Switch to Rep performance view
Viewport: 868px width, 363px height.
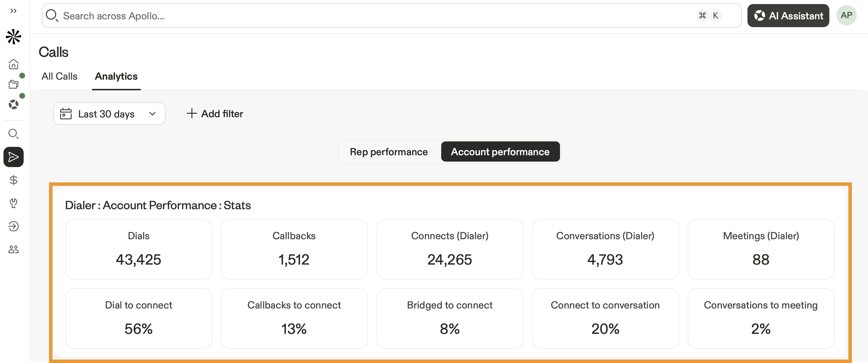(388, 152)
